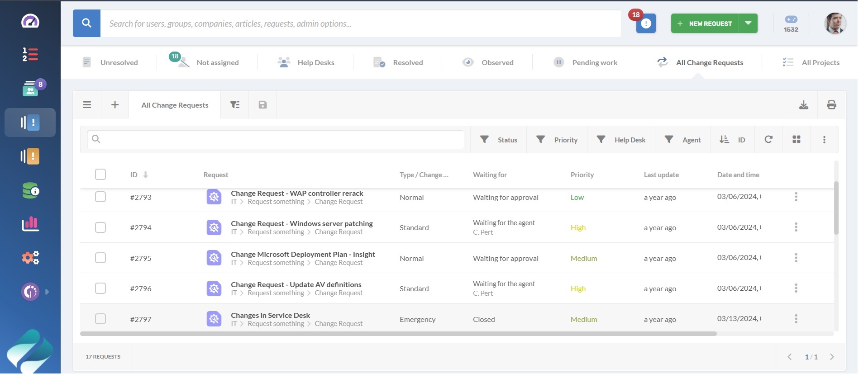Open the advanced filter icon
This screenshot has width=868, height=378.
point(235,105)
